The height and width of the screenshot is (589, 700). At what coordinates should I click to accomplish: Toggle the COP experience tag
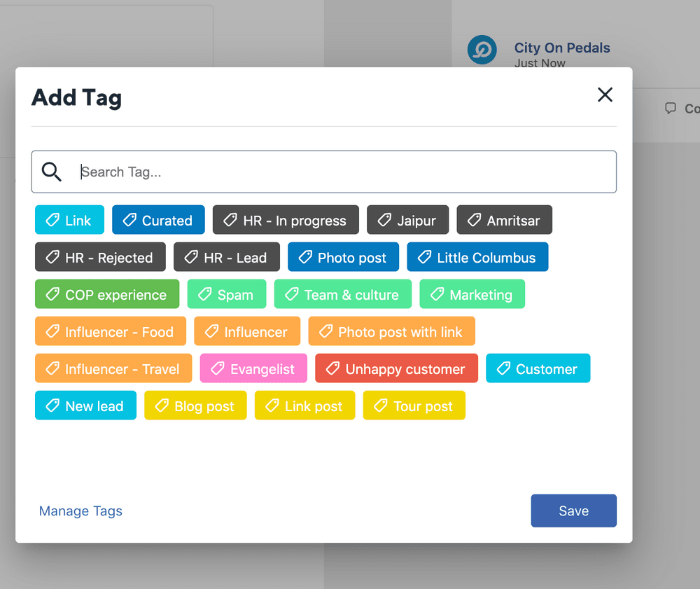click(107, 294)
